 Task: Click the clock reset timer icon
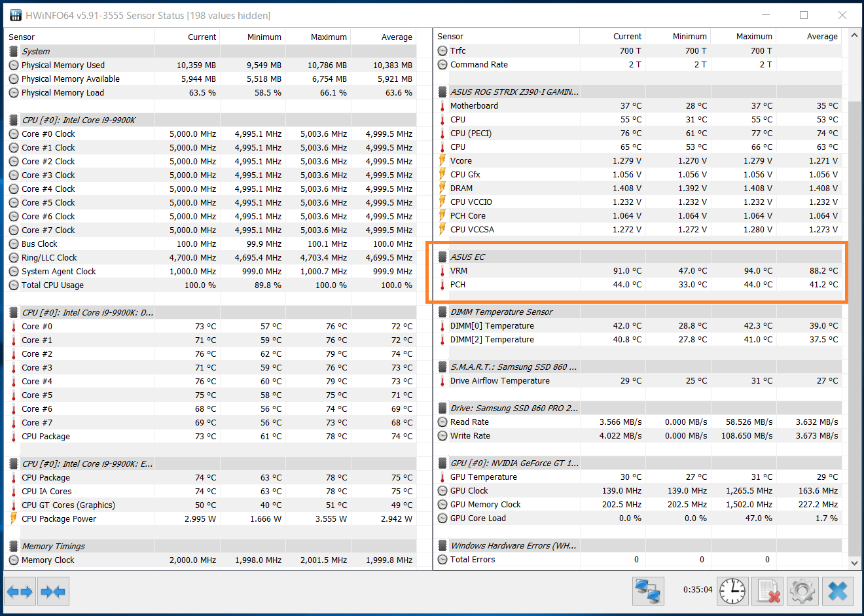click(x=732, y=591)
